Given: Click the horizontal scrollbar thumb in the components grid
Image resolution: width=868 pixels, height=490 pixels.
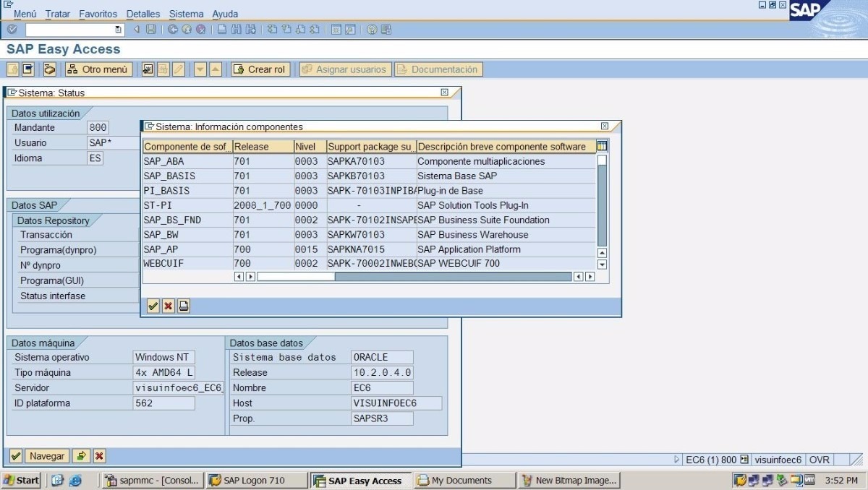Looking at the screenshot, I should [296, 277].
